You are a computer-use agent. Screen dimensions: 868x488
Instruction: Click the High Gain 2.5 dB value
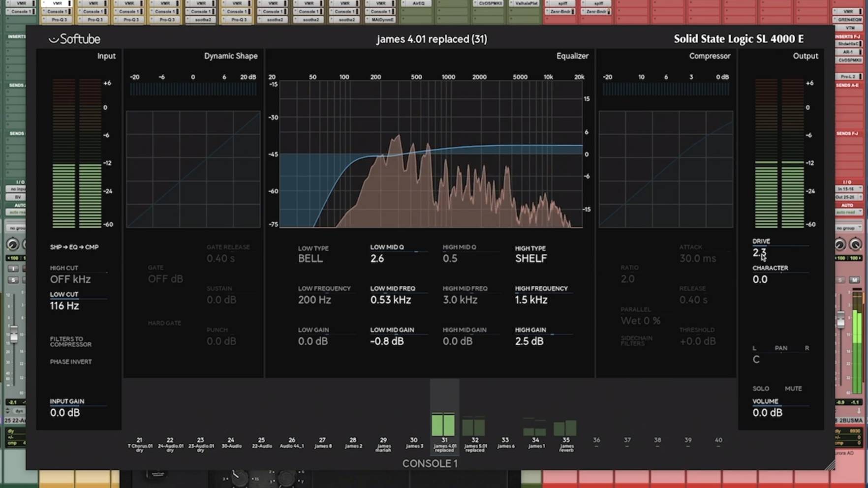click(529, 341)
